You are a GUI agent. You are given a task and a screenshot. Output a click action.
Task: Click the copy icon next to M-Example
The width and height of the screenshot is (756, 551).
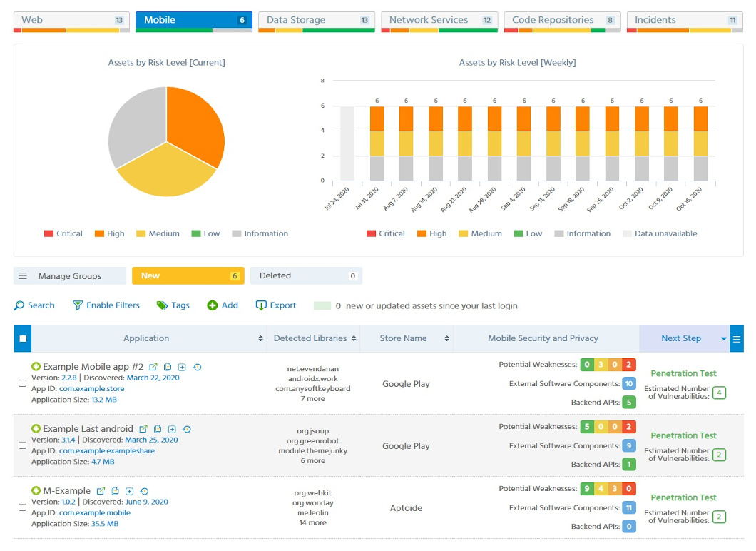click(115, 491)
